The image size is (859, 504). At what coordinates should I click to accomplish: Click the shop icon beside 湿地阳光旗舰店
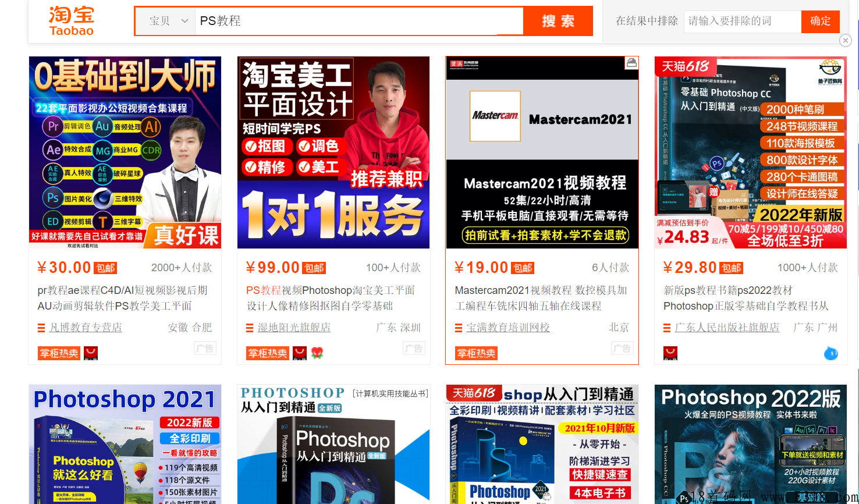(250, 328)
